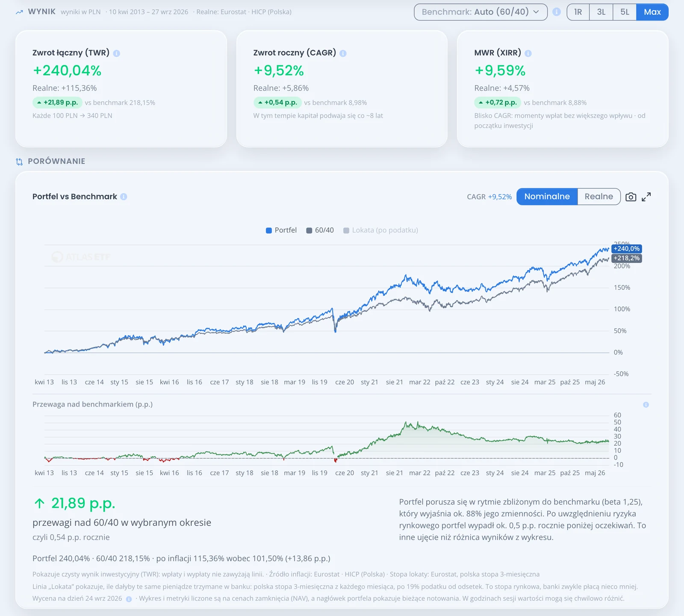Click info icon next to Portfel vs Benchmark
Image resolution: width=684 pixels, height=616 pixels.
click(x=124, y=197)
